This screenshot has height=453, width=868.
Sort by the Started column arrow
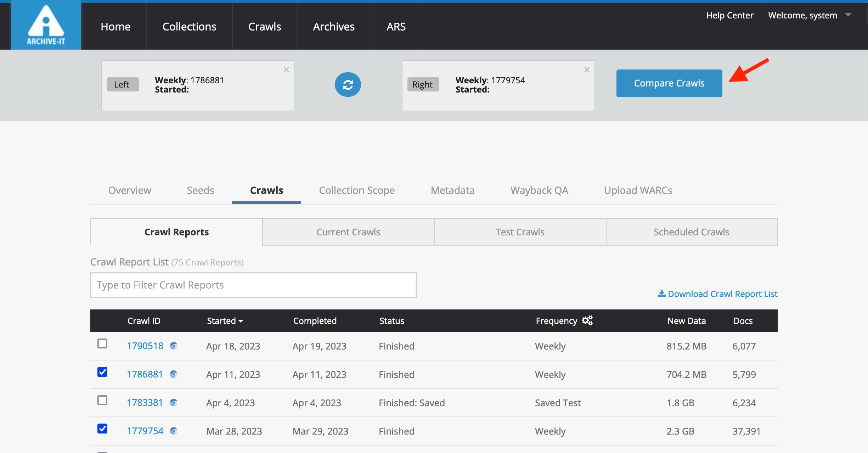click(241, 321)
